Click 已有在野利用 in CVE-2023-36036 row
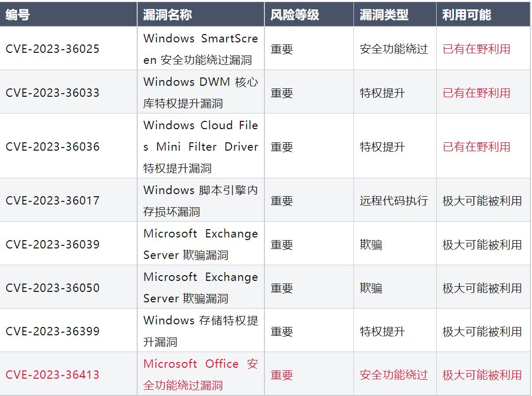Screen dimensions: 532x396 [476, 146]
